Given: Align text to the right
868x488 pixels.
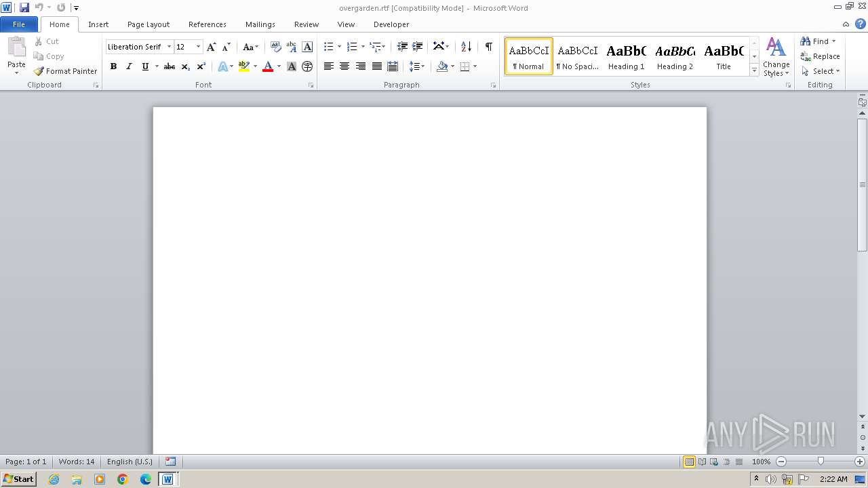Looking at the screenshot, I should (x=361, y=66).
